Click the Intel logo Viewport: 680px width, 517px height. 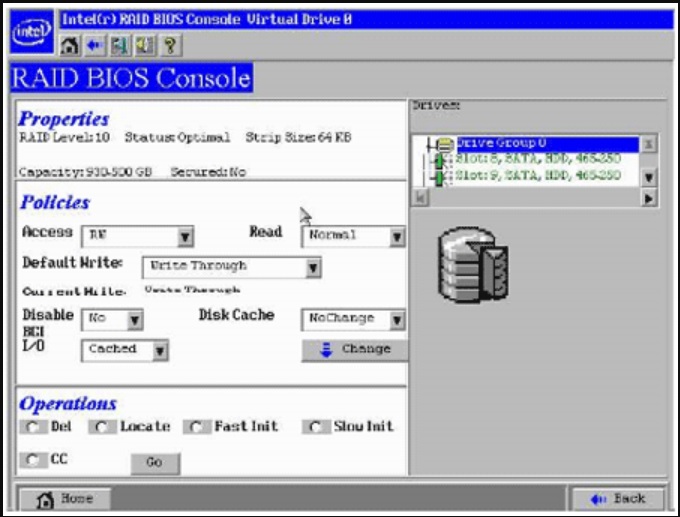tap(32, 32)
